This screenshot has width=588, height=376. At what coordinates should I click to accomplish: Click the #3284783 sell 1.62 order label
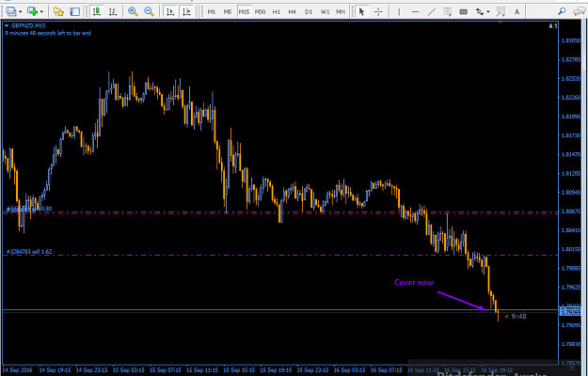tap(29, 252)
